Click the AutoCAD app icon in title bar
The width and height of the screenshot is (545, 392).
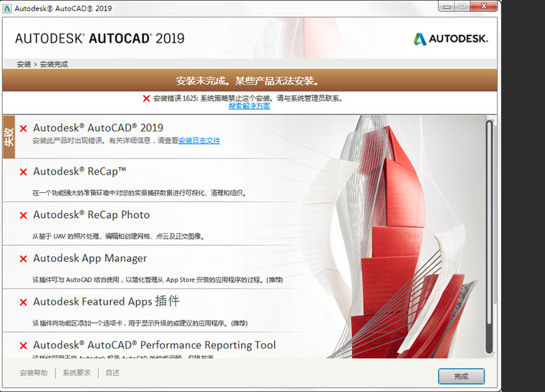pyautogui.click(x=7, y=8)
